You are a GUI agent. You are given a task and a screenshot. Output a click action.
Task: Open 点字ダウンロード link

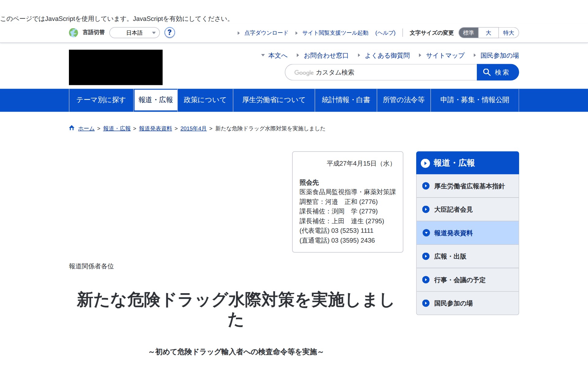266,33
